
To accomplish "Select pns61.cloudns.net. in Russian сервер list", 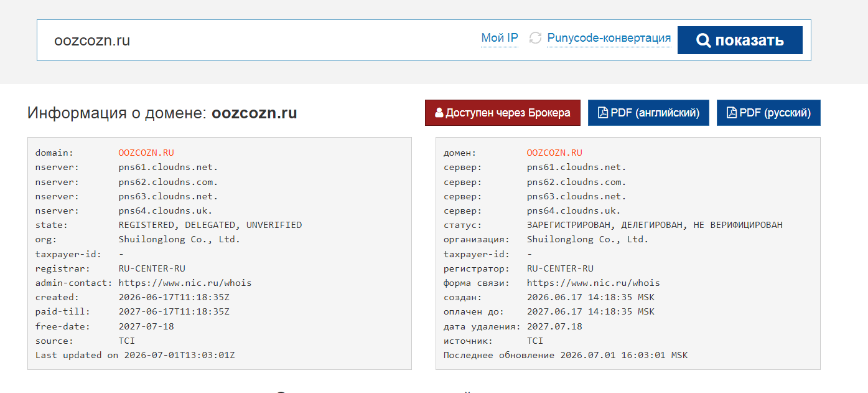I will (576, 167).
